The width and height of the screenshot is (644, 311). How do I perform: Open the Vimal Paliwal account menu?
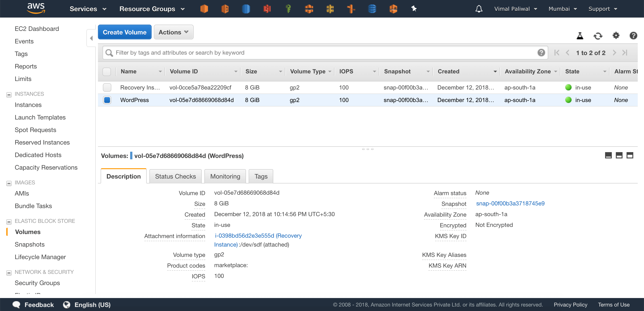(515, 9)
